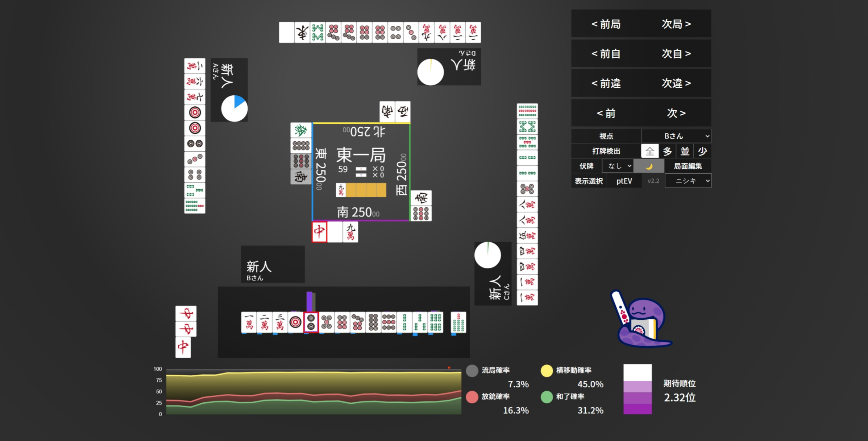Click the green 發 tile in the east discards
The width and height of the screenshot is (868, 441).
301,130
